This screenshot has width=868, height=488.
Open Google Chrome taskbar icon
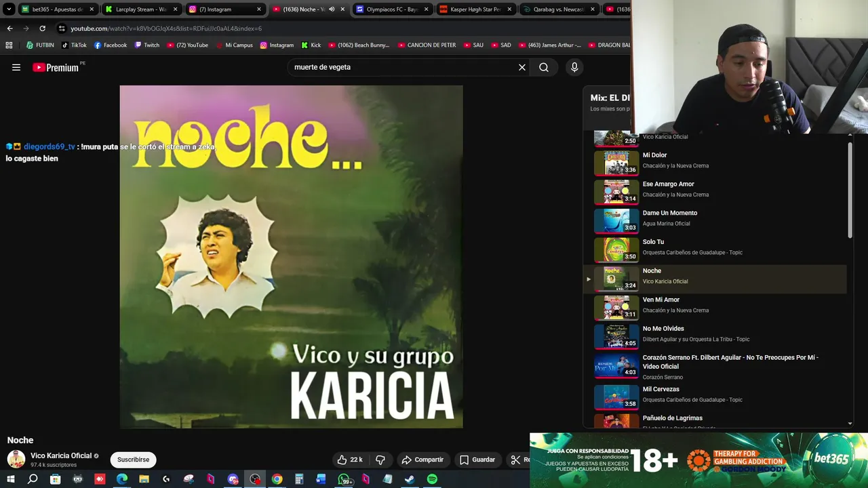tap(277, 479)
